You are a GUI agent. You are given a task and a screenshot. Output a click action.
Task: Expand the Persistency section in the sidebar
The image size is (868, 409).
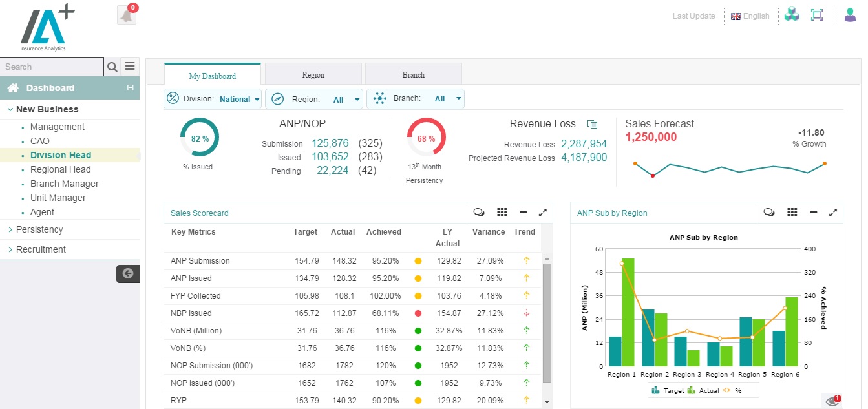click(39, 229)
